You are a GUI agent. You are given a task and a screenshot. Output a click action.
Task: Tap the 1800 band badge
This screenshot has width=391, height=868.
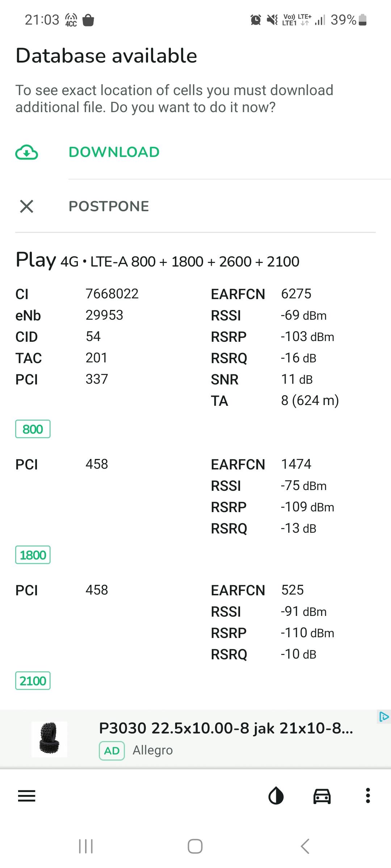click(33, 555)
